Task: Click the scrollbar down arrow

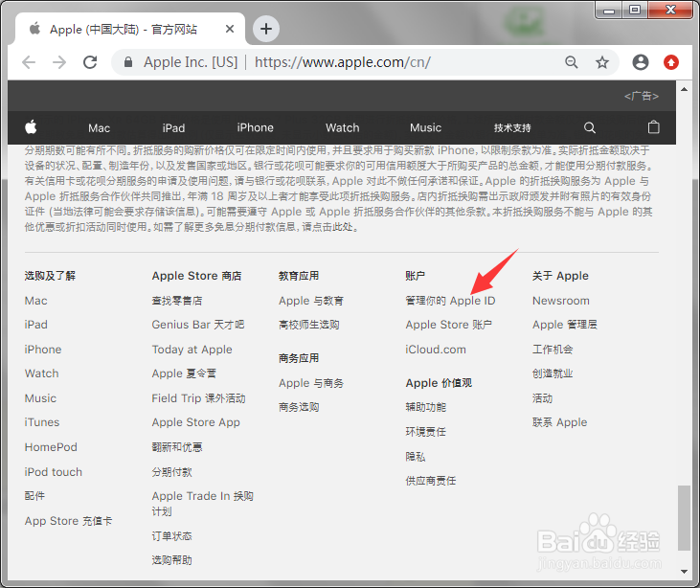Action: [684, 572]
